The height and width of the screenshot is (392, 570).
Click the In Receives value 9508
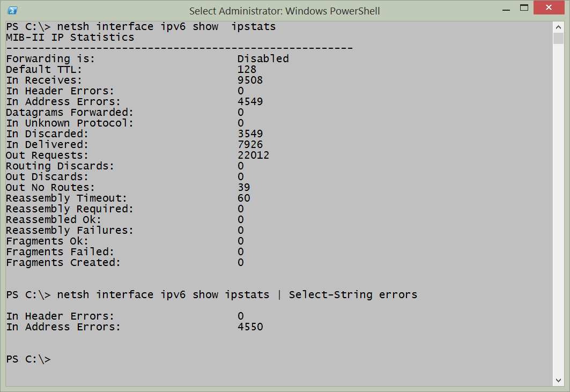tap(250, 80)
